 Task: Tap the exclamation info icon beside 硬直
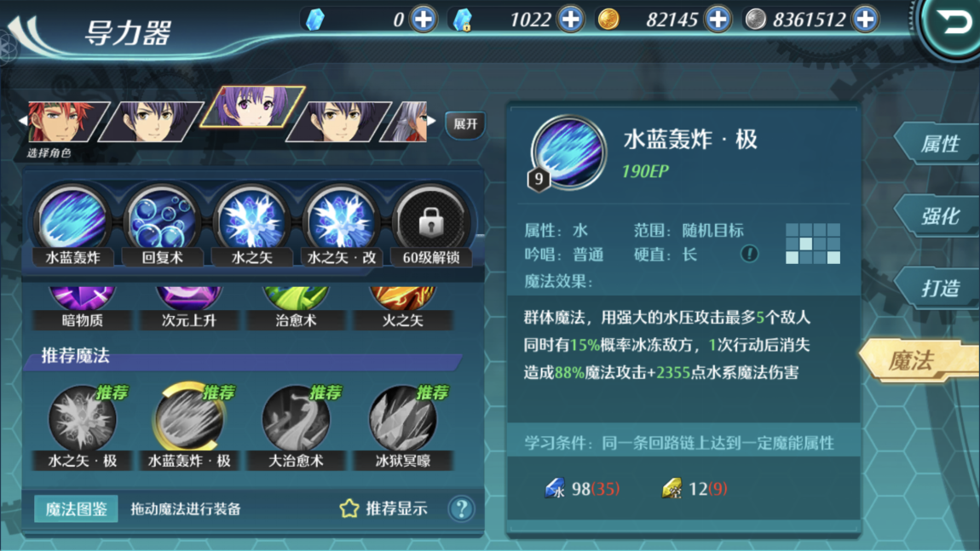point(749,254)
